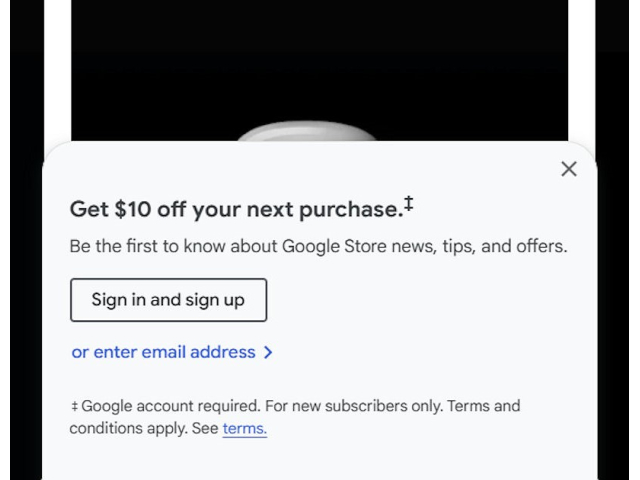The image size is (640, 480).
Task: Click the Sign in and sign up button
Action: (x=168, y=300)
